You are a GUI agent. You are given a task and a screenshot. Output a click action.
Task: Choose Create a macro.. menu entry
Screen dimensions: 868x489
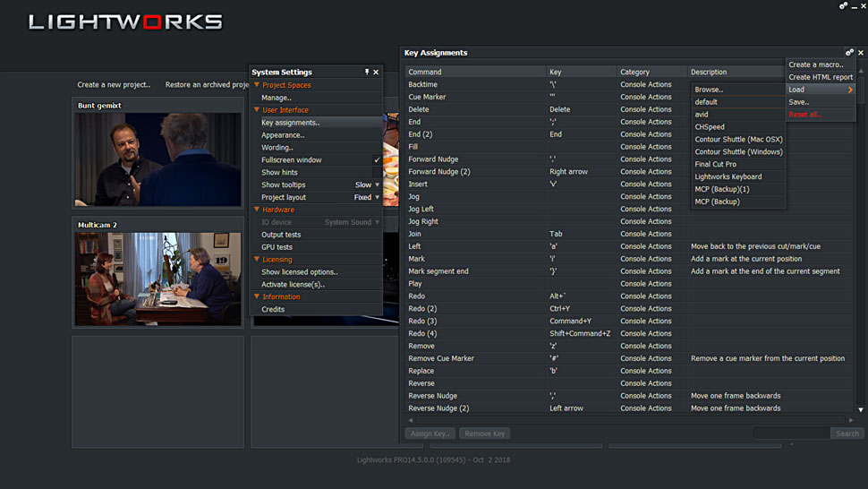[816, 64]
